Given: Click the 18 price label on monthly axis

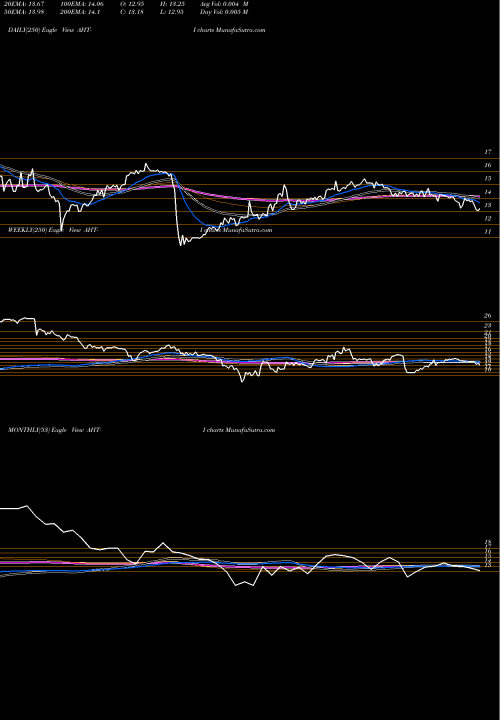Looking at the screenshot, I should point(488,542).
